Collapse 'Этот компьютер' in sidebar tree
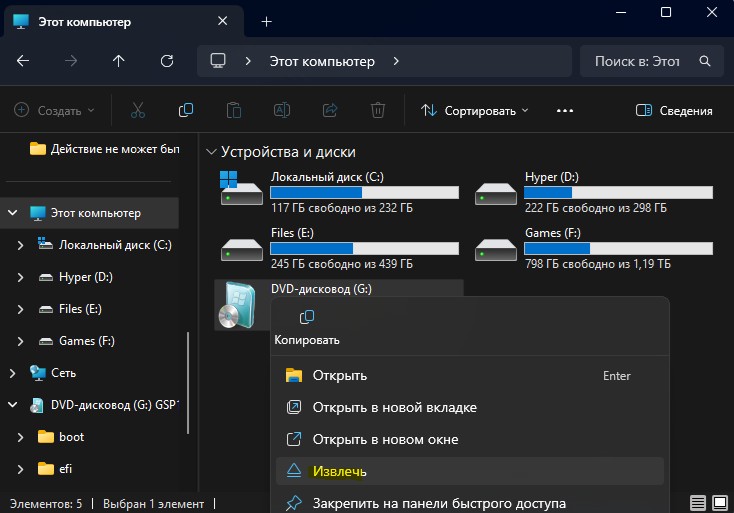 [x=13, y=213]
